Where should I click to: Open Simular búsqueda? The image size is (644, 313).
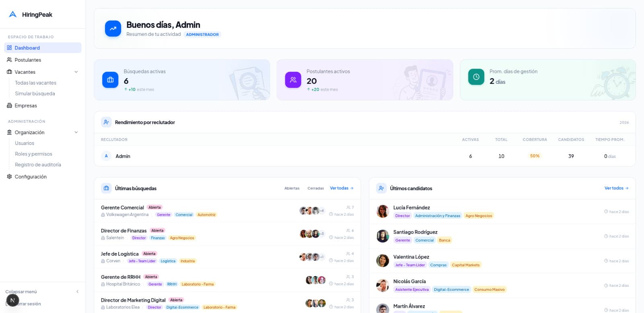click(35, 93)
